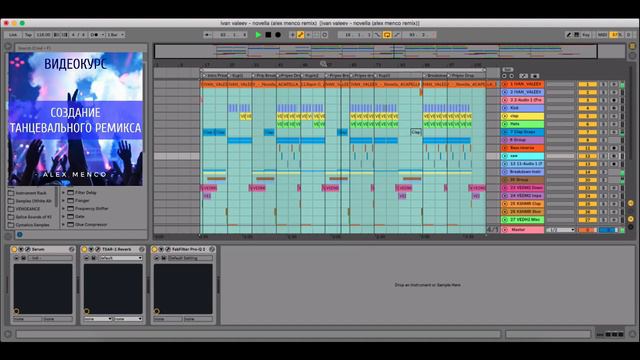
Task: Open the 1 Bar quantization dropdown
Action: [x=116, y=35]
